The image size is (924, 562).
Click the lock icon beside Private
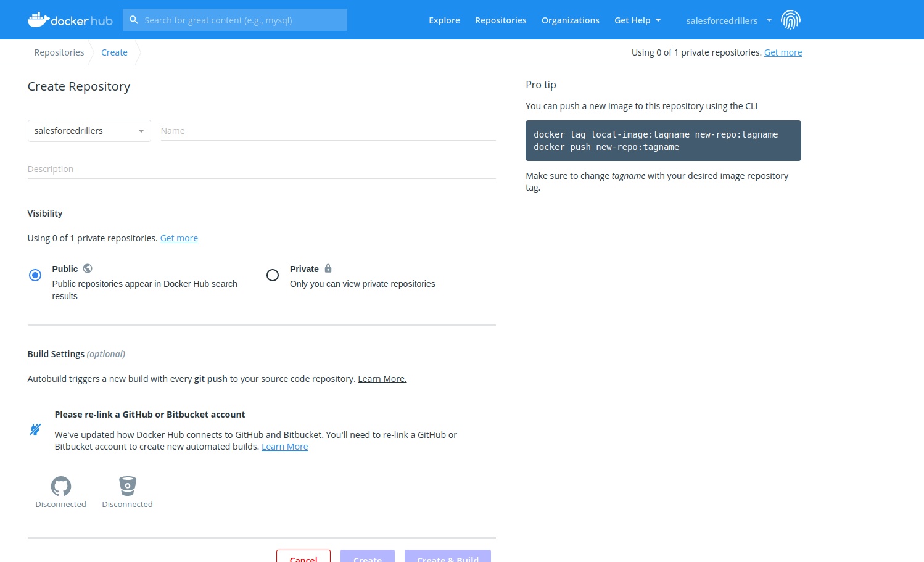tap(328, 268)
